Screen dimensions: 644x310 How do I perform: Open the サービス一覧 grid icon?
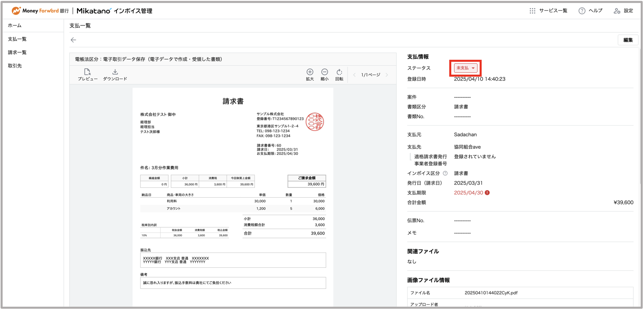pos(532,11)
